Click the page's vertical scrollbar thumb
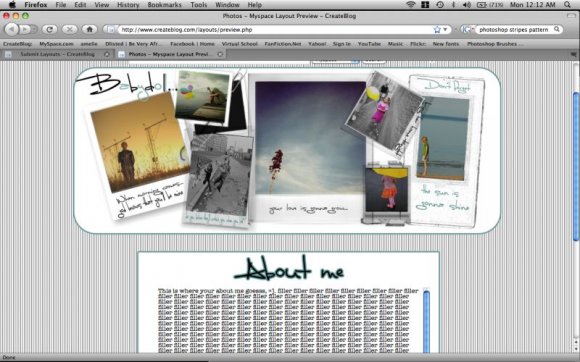 click(576, 166)
